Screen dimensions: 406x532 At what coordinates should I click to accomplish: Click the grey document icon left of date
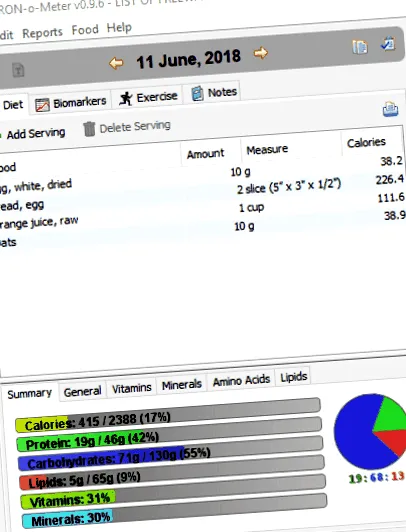coord(18,70)
